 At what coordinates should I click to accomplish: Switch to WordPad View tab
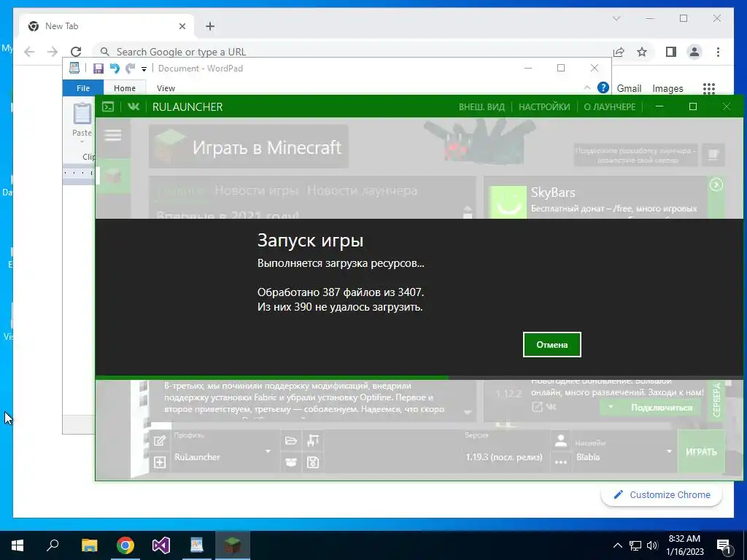point(166,88)
